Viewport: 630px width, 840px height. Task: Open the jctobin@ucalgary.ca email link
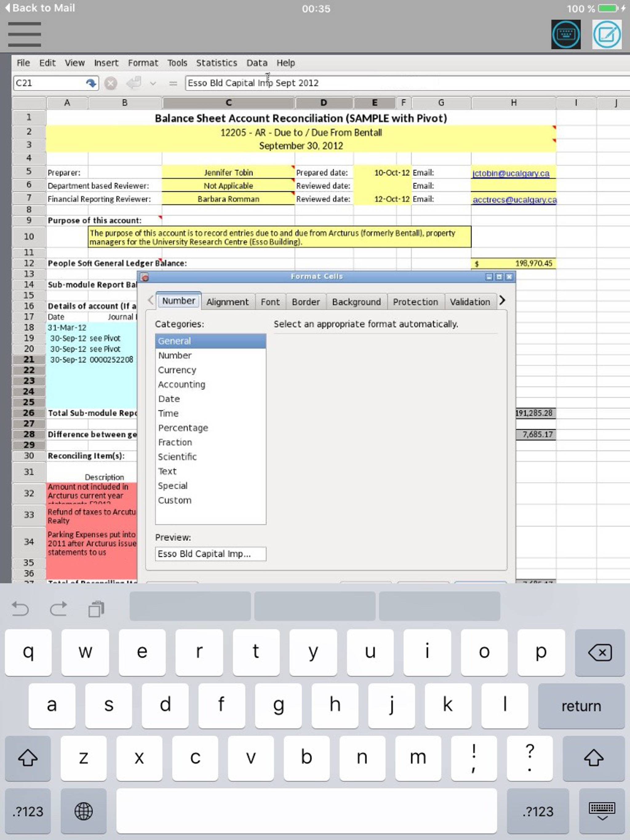(x=511, y=173)
